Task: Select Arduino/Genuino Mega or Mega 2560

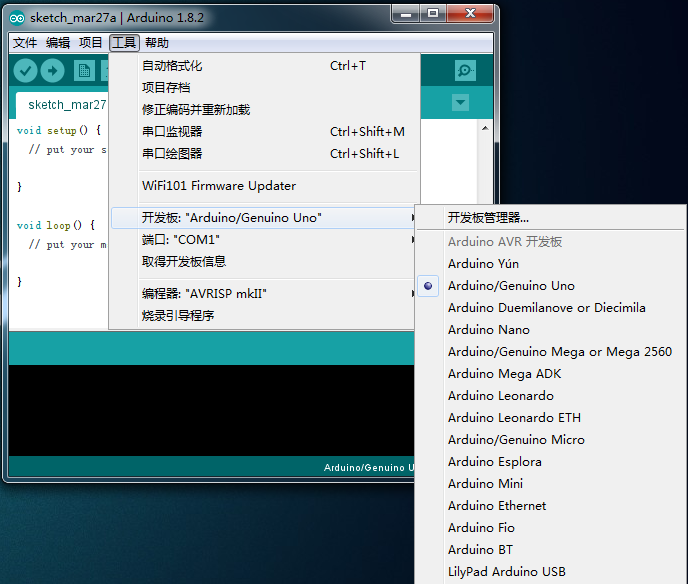Action: [x=551, y=352]
